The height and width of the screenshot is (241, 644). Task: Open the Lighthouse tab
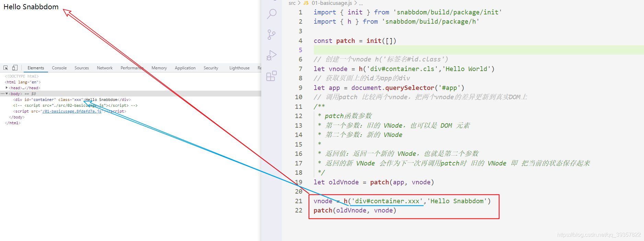[x=239, y=68]
